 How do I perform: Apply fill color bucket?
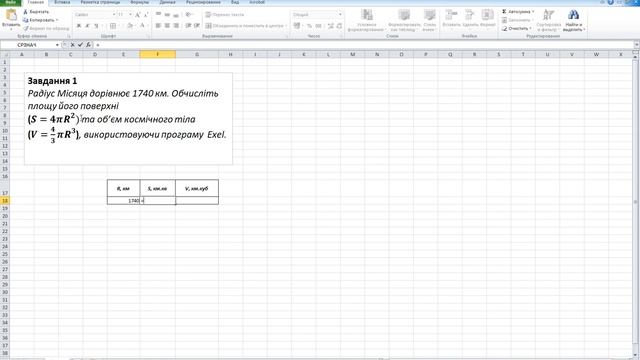pyautogui.click(x=130, y=26)
